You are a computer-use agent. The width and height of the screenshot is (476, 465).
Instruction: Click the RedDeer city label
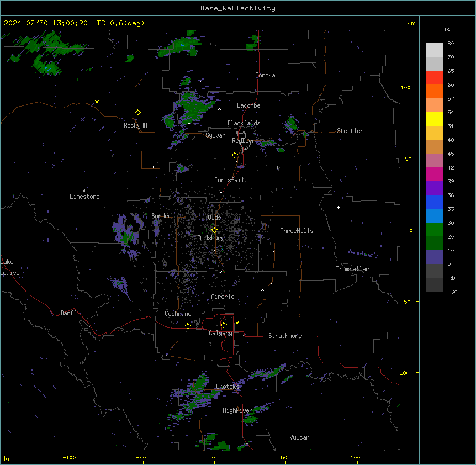point(243,141)
